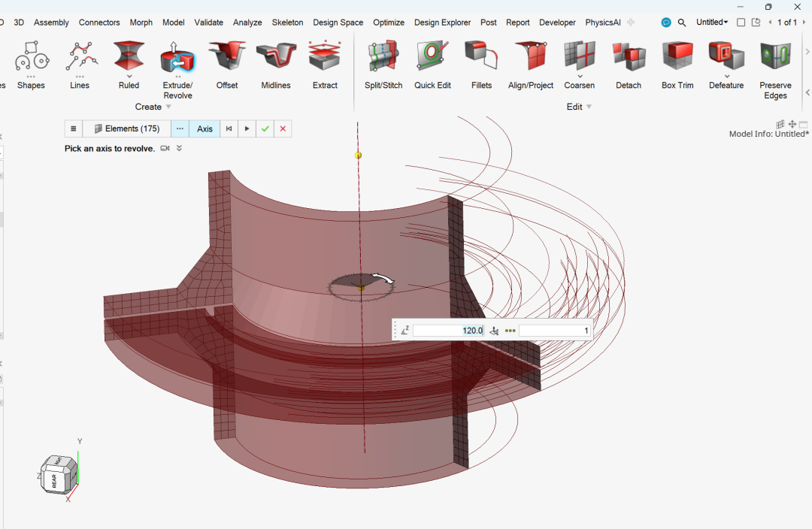Screen dimensions: 812x529
Task: Open the Midlines tool
Action: 276,59
